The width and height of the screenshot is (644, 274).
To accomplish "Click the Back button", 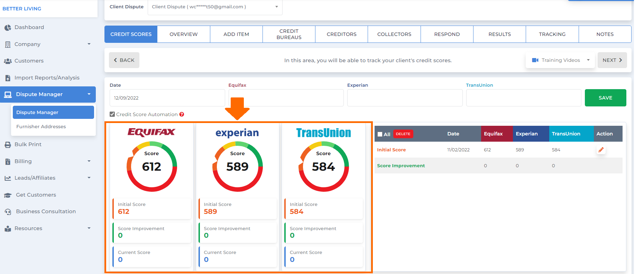I will [x=124, y=60].
